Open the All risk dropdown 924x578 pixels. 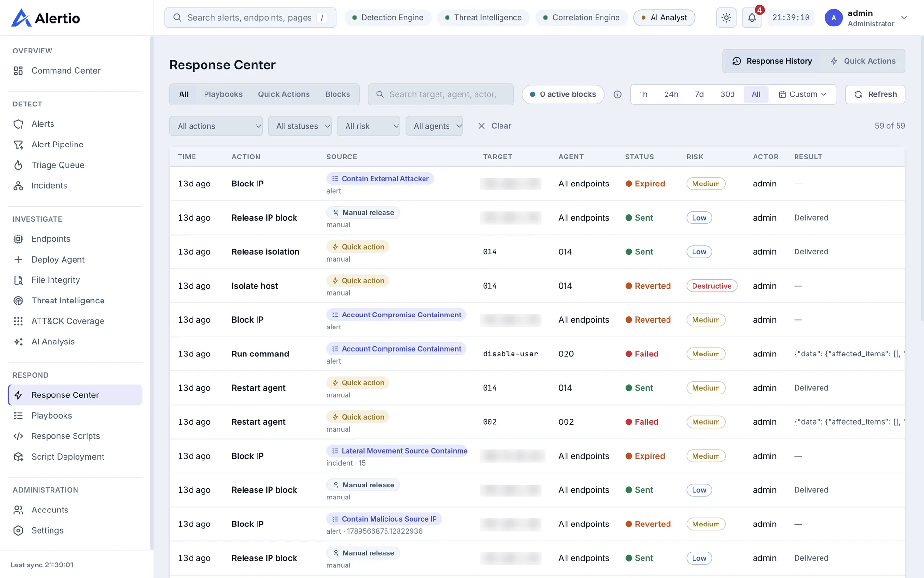(x=369, y=126)
